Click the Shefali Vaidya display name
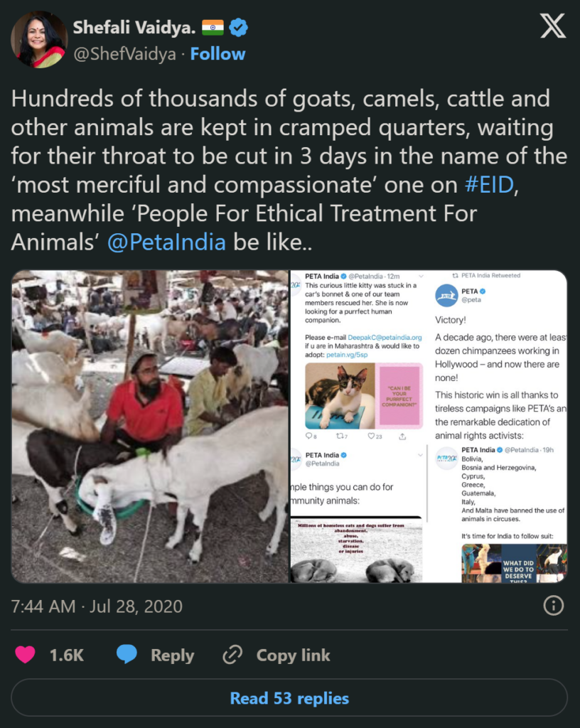Viewport: 580px width, 728px height. (135, 28)
